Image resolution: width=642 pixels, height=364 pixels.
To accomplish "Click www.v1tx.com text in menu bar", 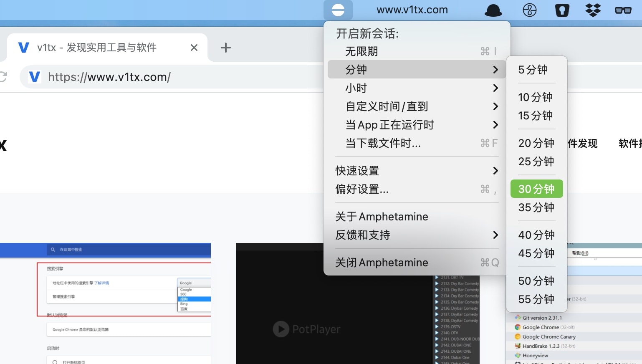I will coord(412,10).
